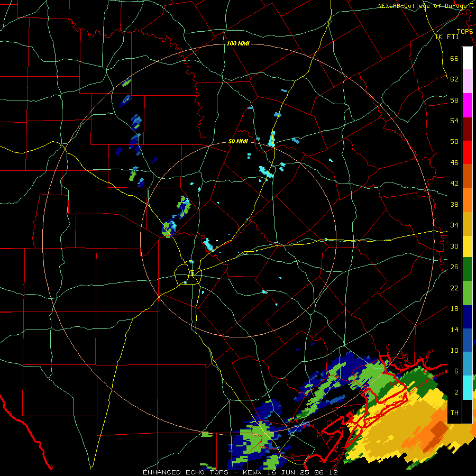
Task: Select the '14' legend value
Action: tap(454, 329)
